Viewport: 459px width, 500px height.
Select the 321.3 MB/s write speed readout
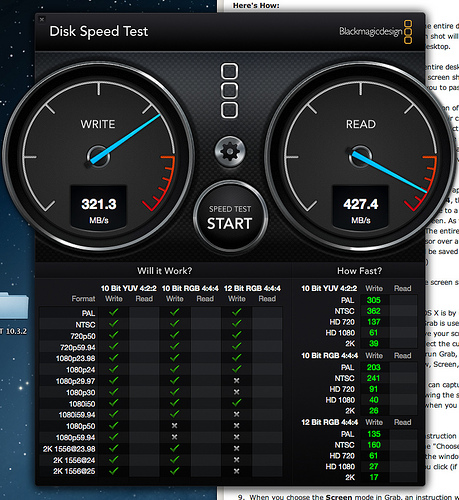[99, 208]
